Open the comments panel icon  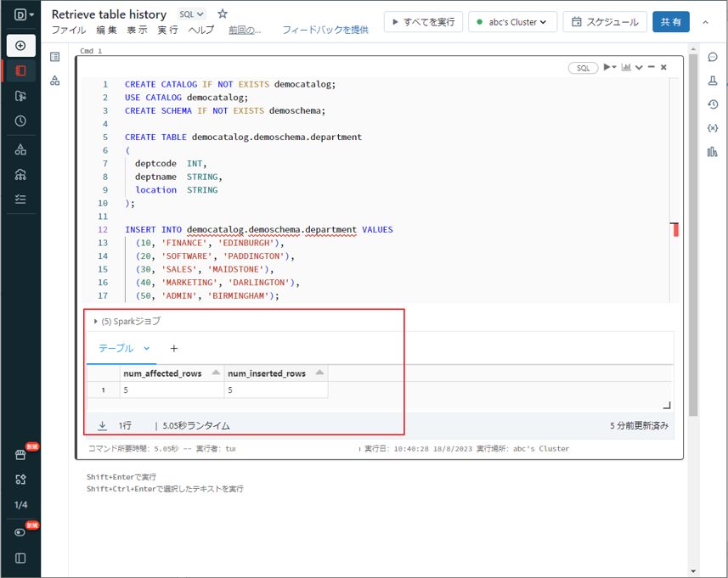pos(712,58)
